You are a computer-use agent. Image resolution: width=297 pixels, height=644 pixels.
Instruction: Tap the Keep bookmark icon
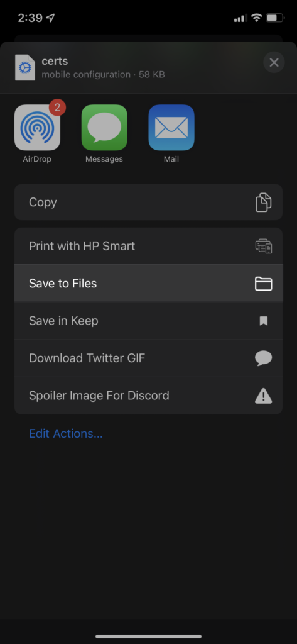(x=263, y=321)
